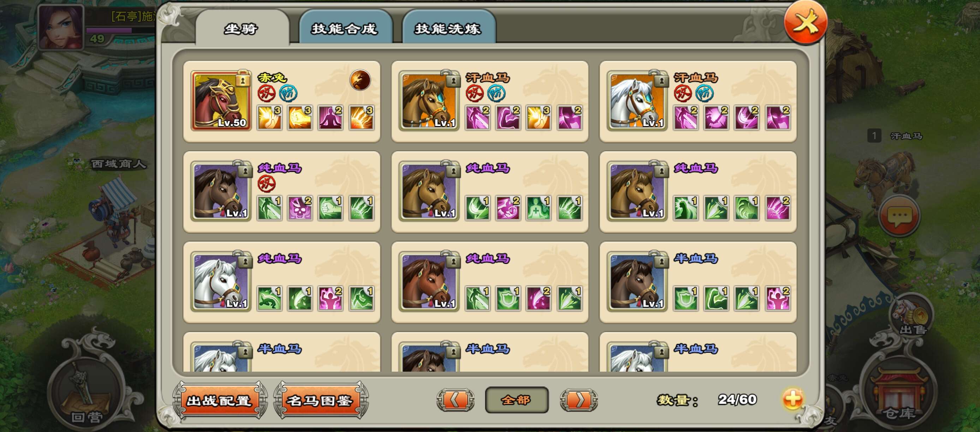Toggle the lock on the 赤兔 horse
The width and height of the screenshot is (980, 432).
pos(243,78)
